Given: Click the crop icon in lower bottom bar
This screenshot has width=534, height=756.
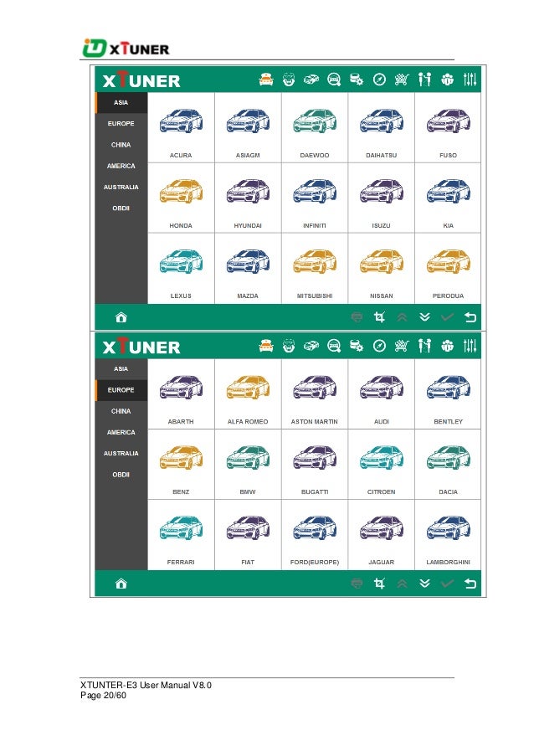Looking at the screenshot, I should tap(379, 584).
